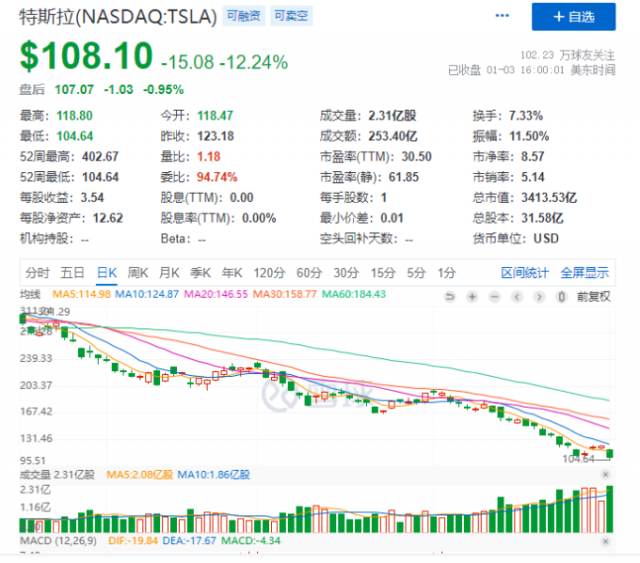Click the 市盈率(TTM) value 30.50
This screenshot has width=640, height=563.
tap(417, 156)
